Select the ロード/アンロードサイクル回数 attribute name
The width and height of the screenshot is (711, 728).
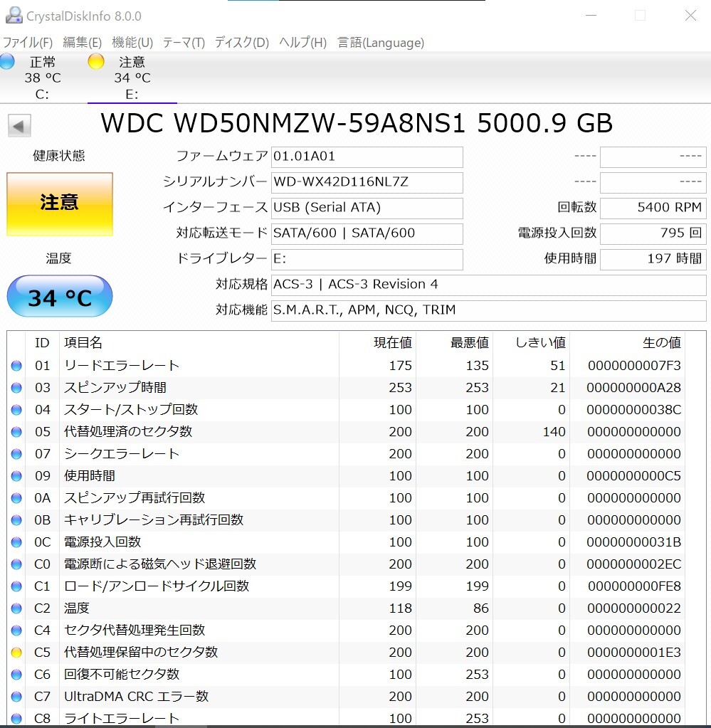[157, 586]
